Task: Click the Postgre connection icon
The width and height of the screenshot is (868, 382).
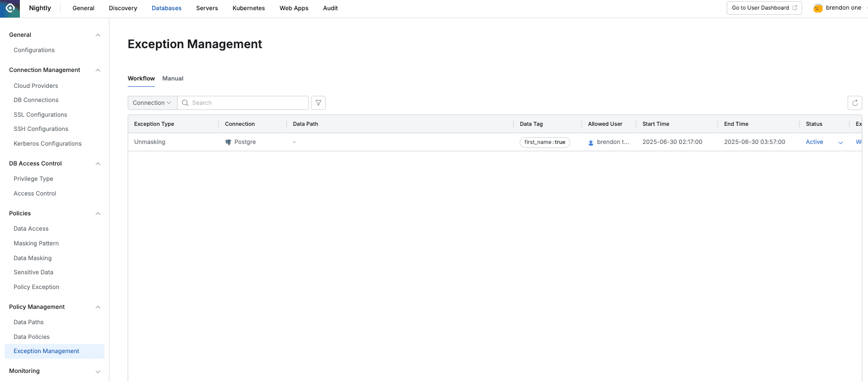Action: click(x=229, y=142)
